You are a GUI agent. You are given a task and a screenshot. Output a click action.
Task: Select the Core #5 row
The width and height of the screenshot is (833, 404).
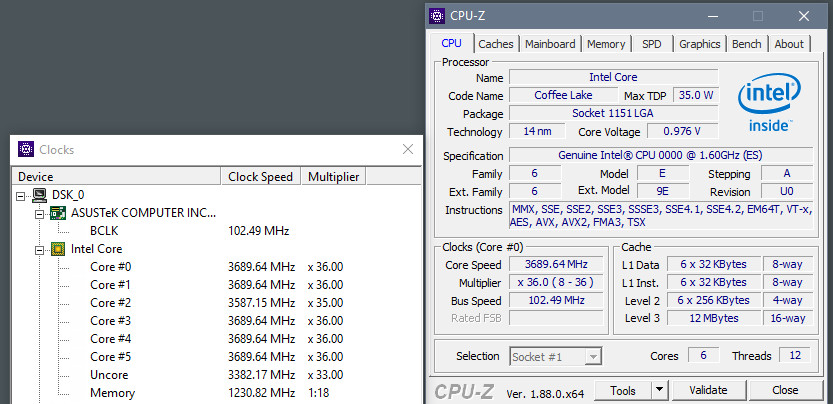pos(216,357)
